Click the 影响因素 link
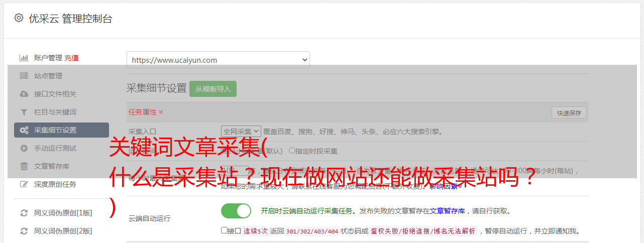 (x=446, y=186)
